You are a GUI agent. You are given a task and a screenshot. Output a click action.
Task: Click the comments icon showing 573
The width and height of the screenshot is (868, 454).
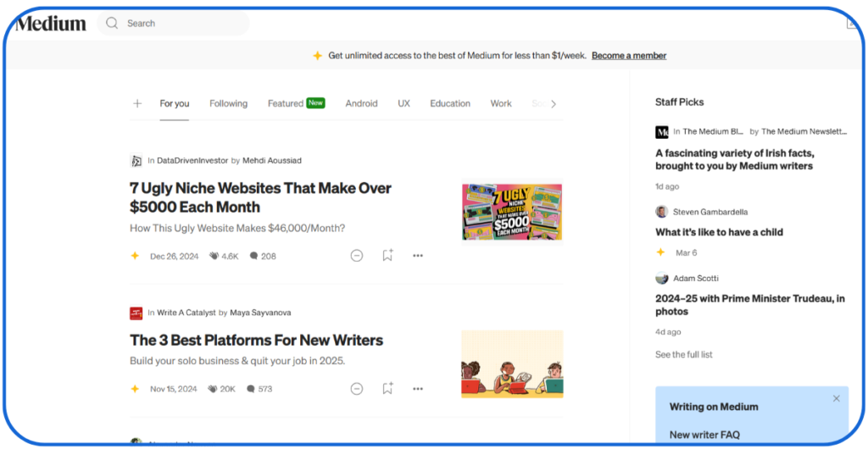point(251,389)
